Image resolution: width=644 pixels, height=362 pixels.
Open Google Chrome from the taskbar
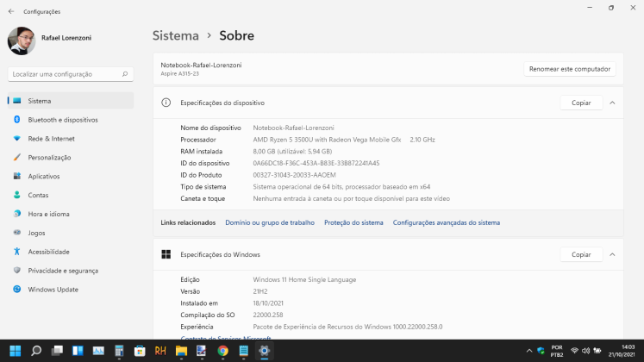222,351
